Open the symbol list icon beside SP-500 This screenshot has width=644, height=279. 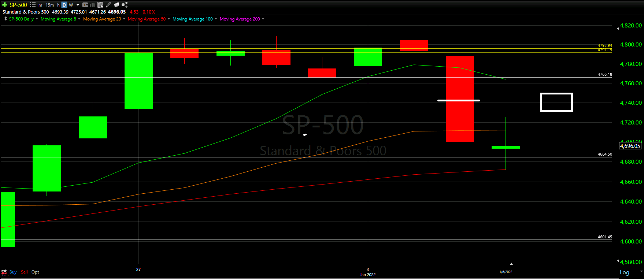pos(33,5)
